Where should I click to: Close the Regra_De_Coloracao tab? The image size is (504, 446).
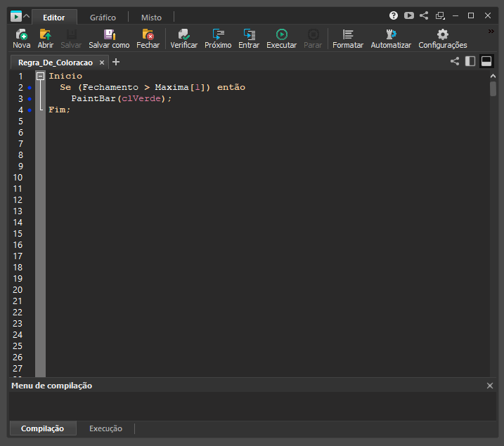pos(102,63)
